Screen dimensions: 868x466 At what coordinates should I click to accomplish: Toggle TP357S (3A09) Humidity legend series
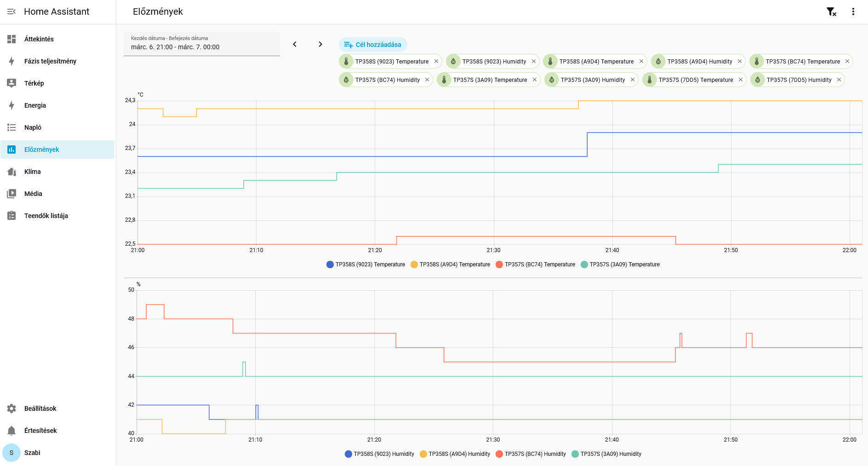point(606,454)
